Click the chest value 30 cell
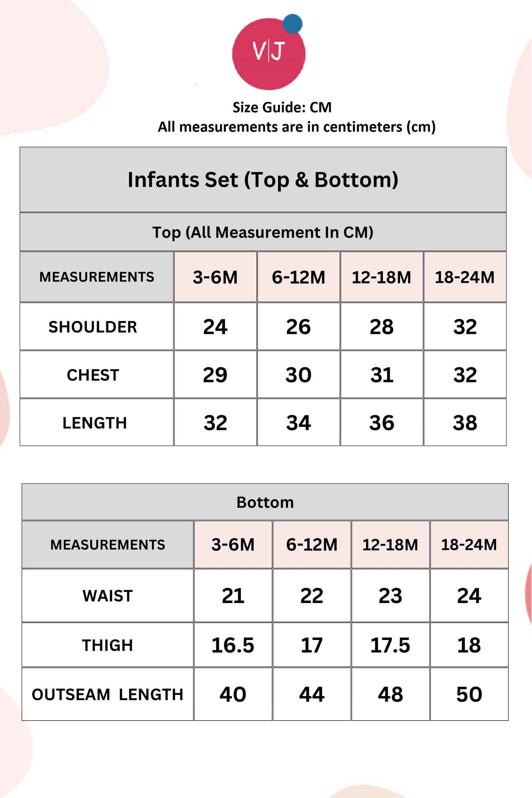Viewport: 532px width, 798px height. pyautogui.click(x=299, y=375)
